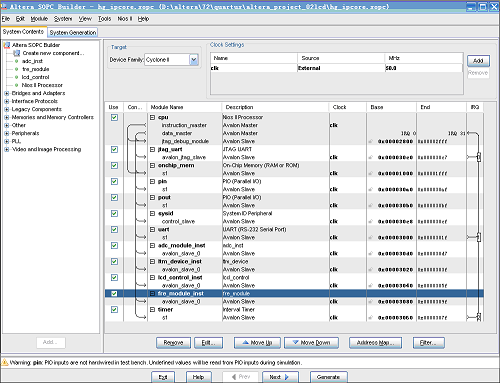Click the Create new component icon
The width and height of the screenshot is (500, 383).
click(x=17, y=53)
